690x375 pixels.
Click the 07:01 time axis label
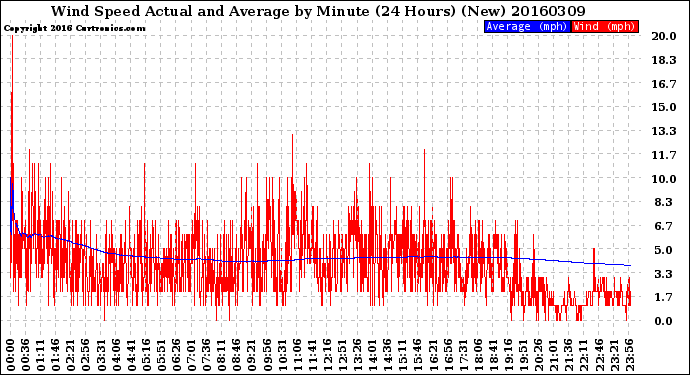click(x=191, y=355)
